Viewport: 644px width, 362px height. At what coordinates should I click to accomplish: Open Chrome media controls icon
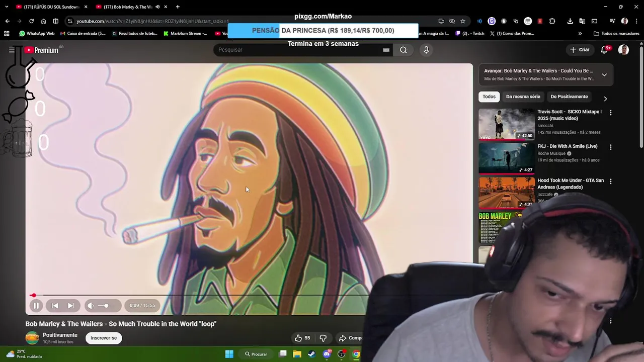pyautogui.click(x=612, y=21)
